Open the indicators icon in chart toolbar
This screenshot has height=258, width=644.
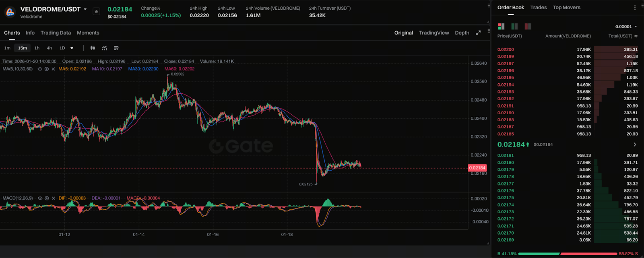point(104,48)
